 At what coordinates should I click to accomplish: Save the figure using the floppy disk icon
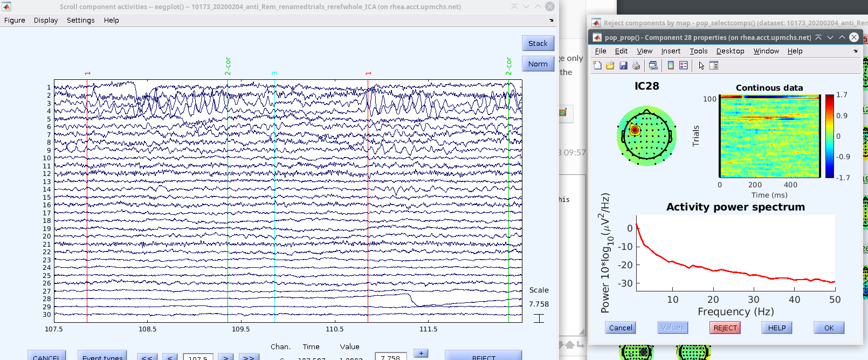click(x=623, y=65)
